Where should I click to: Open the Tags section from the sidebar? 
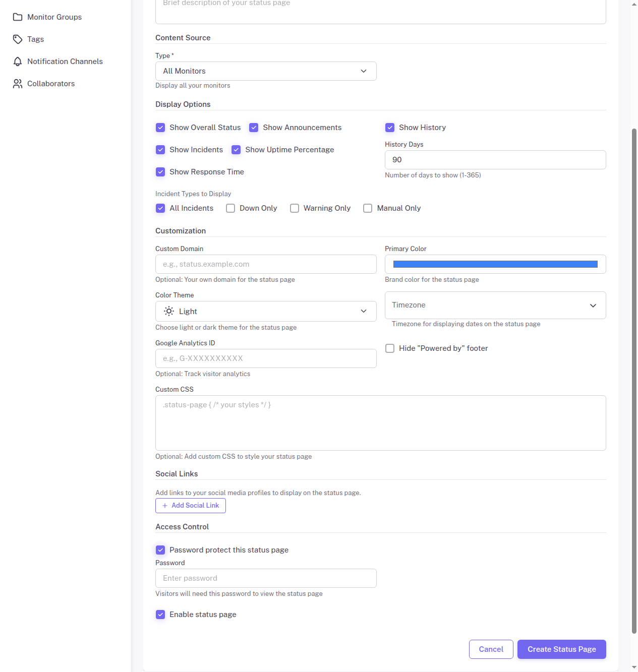click(x=35, y=39)
